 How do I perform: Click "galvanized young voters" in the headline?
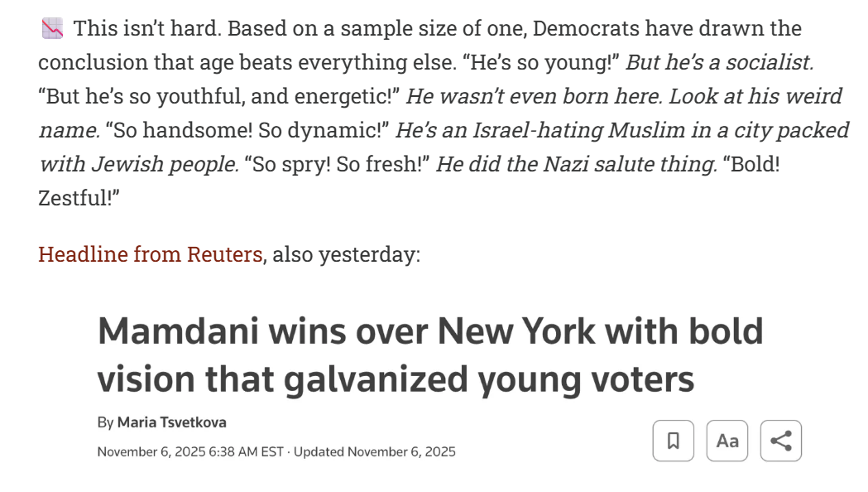489,379
